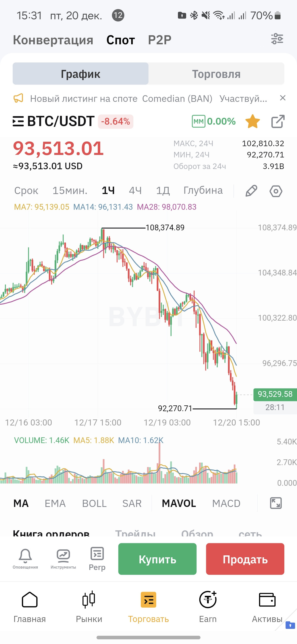
Task: Open chart settings hexagon icon
Action: [x=276, y=191]
